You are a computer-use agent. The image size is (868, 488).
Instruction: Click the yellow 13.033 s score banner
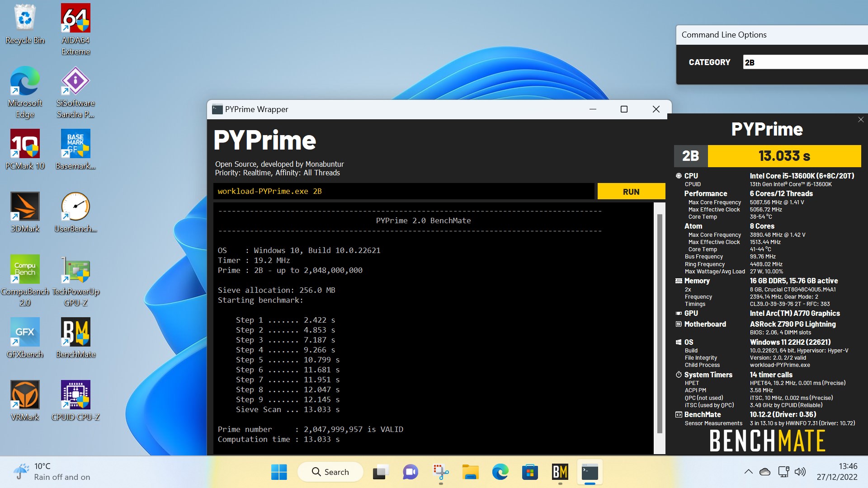(x=784, y=156)
